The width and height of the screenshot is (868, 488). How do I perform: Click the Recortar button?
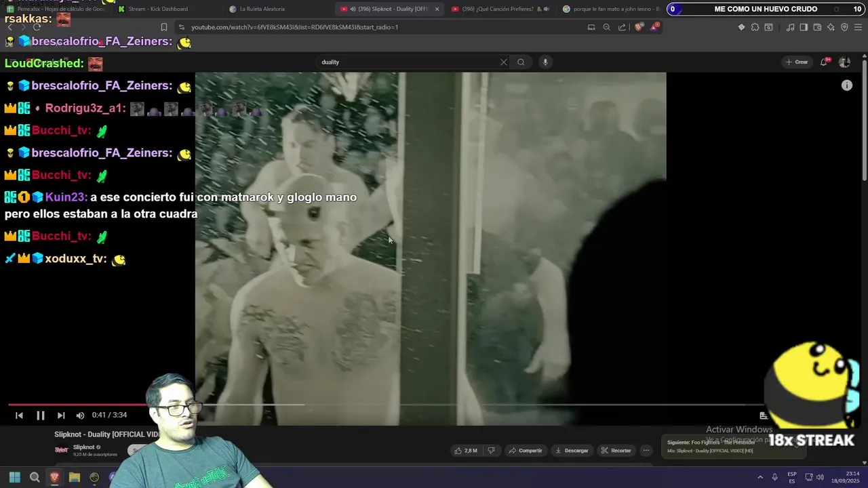point(616,451)
